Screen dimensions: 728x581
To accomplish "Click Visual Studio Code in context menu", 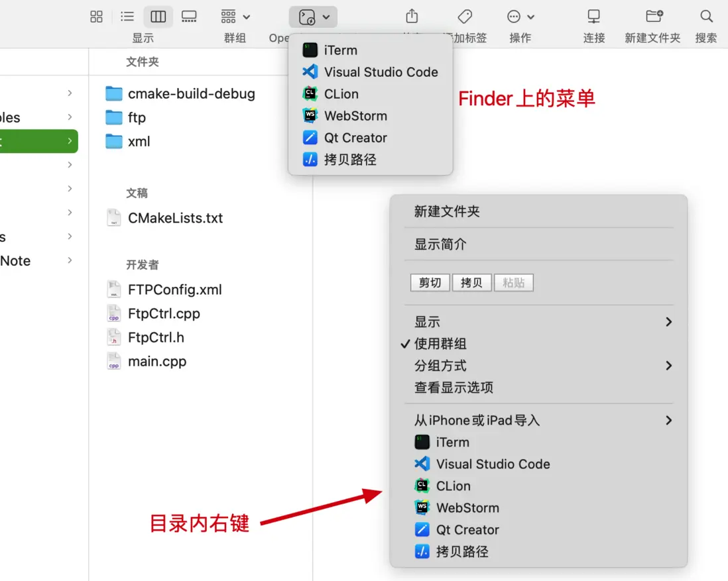I will pyautogui.click(x=538, y=464).
